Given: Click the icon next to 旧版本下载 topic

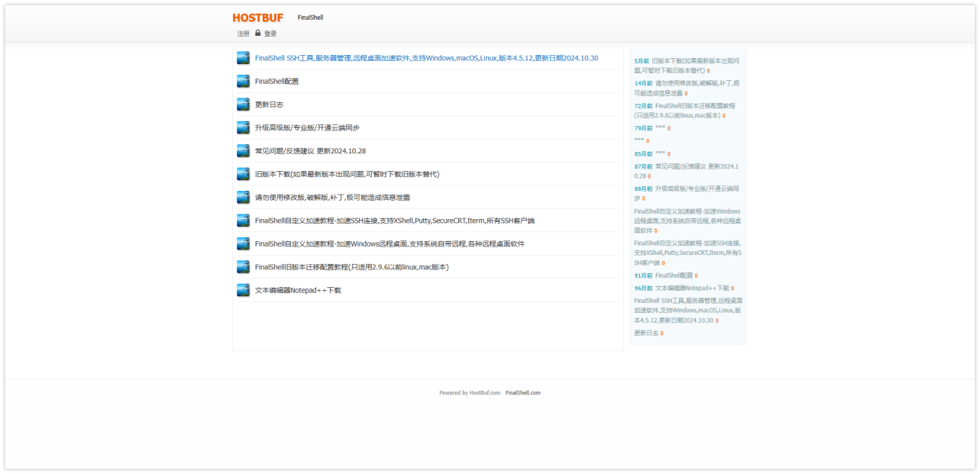Looking at the screenshot, I should (243, 173).
